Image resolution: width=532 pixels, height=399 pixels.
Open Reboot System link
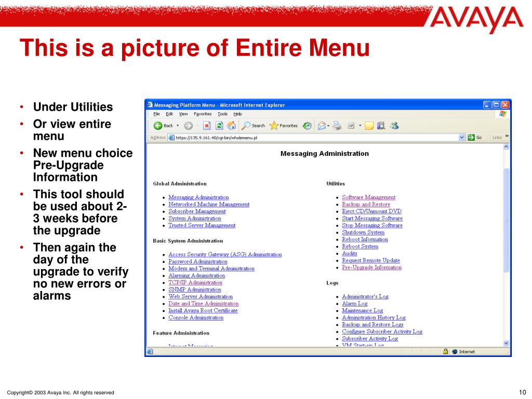[360, 246]
